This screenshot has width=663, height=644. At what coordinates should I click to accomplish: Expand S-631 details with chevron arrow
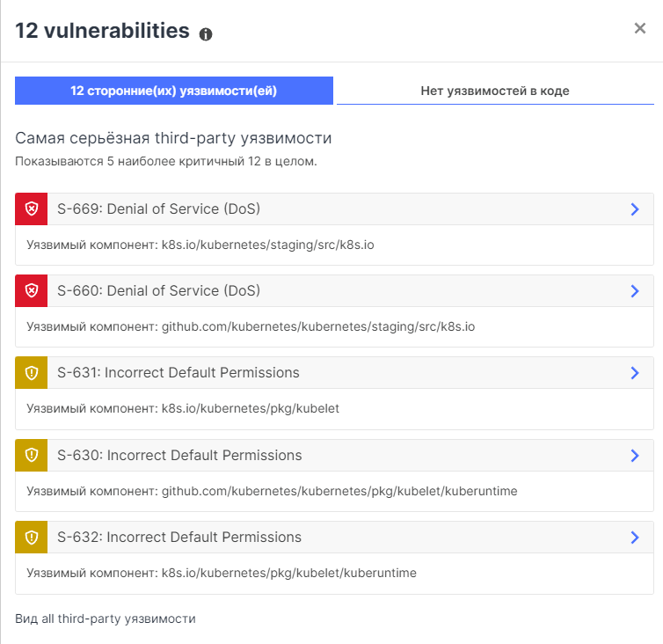(x=635, y=373)
